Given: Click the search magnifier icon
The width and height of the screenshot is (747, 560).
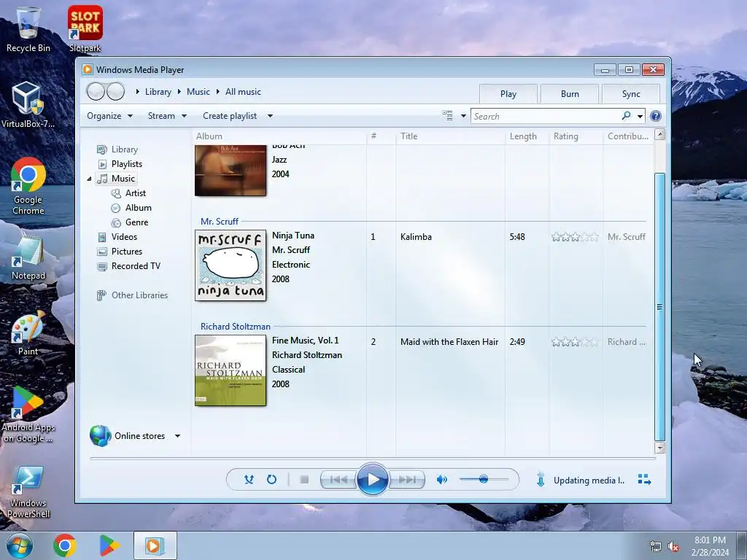Looking at the screenshot, I should (626, 116).
